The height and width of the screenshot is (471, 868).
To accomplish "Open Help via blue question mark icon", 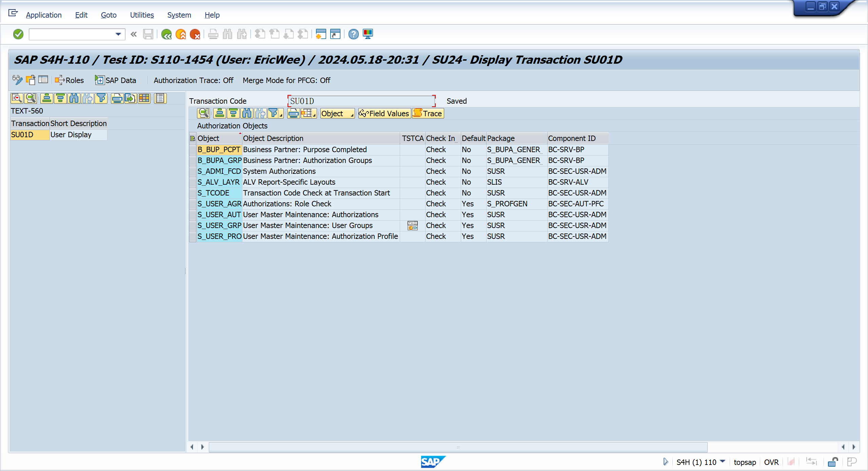I will coord(353,34).
